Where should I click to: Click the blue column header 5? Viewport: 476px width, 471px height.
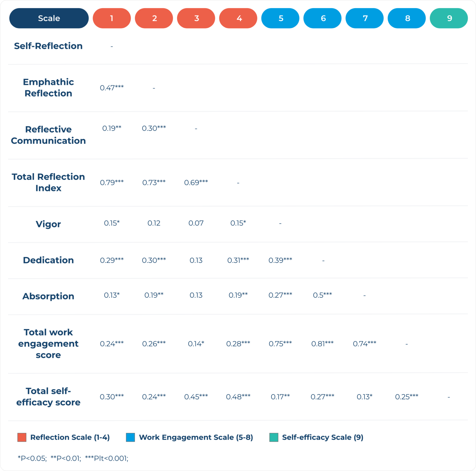[280, 18]
